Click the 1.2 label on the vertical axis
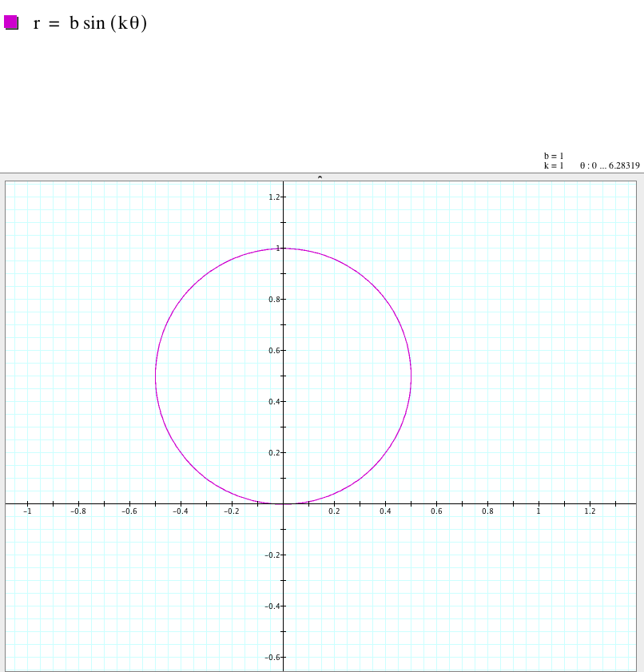 click(x=274, y=197)
